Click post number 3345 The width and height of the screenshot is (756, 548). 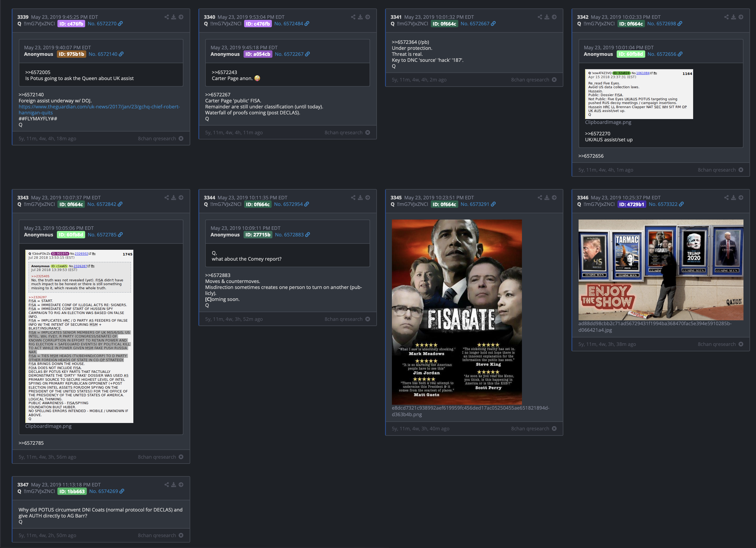coord(396,198)
